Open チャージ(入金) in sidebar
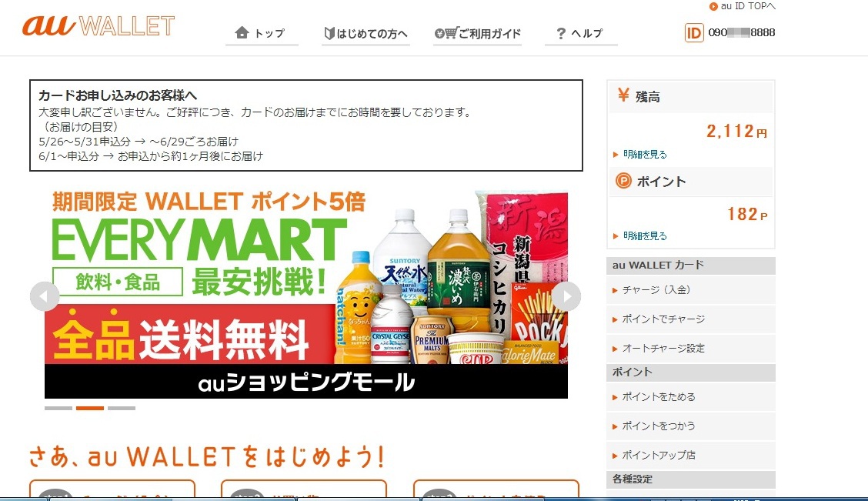 point(691,289)
